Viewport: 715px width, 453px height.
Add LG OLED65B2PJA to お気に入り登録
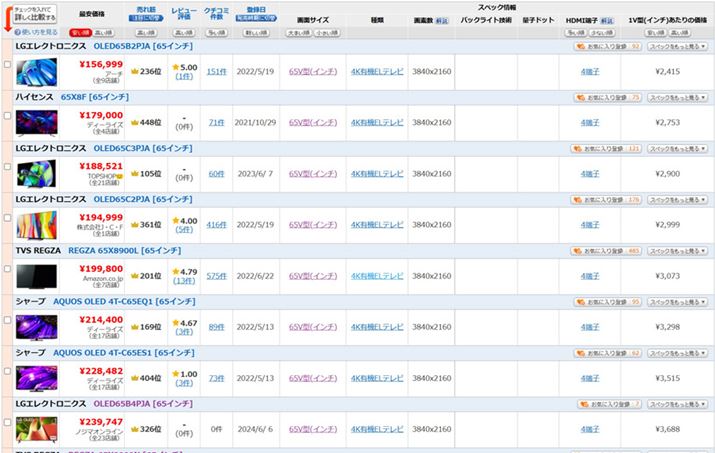coord(607,46)
